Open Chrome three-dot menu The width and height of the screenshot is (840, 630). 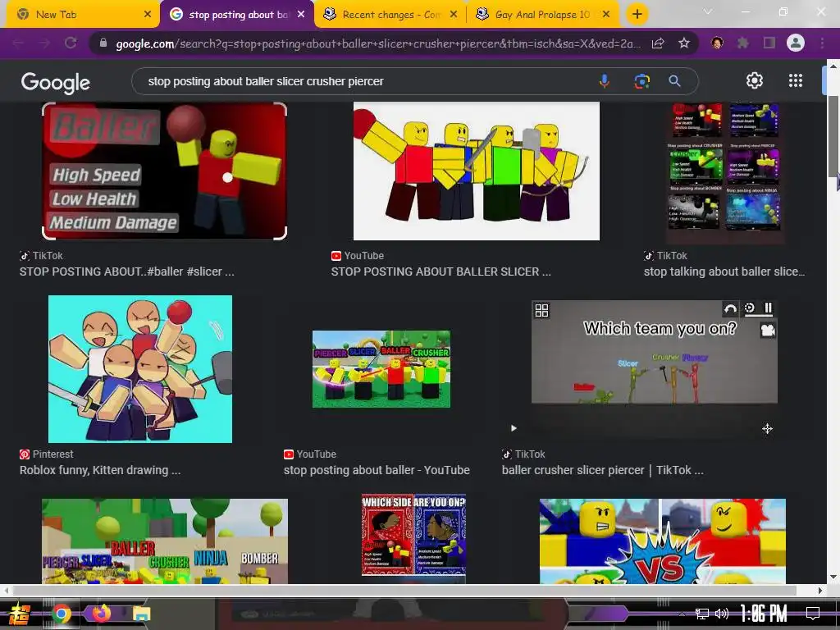click(x=822, y=43)
